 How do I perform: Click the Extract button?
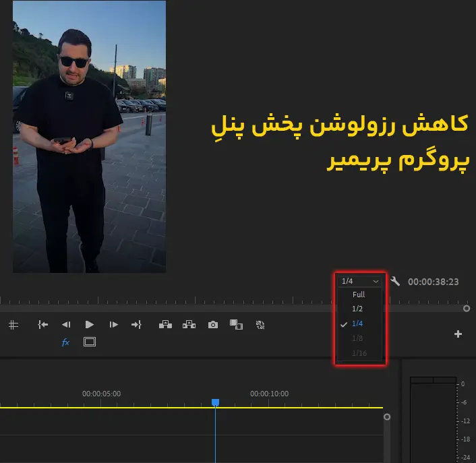click(189, 325)
